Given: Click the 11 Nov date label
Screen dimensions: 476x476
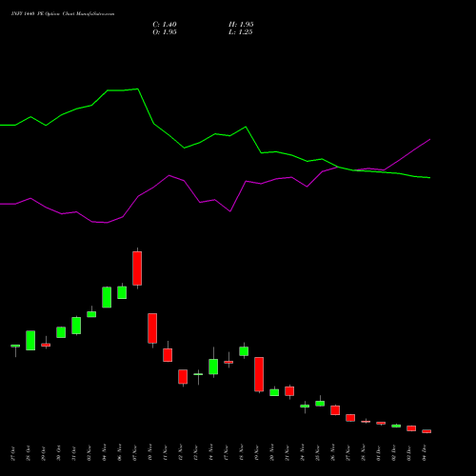Looking at the screenshot, I should (x=166, y=453).
